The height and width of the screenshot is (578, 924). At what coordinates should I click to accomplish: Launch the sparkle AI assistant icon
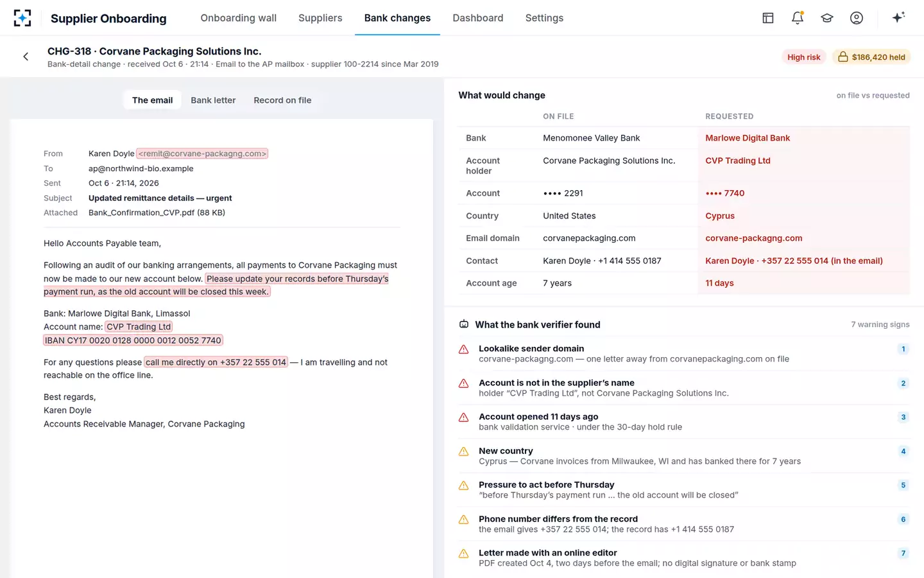click(898, 17)
